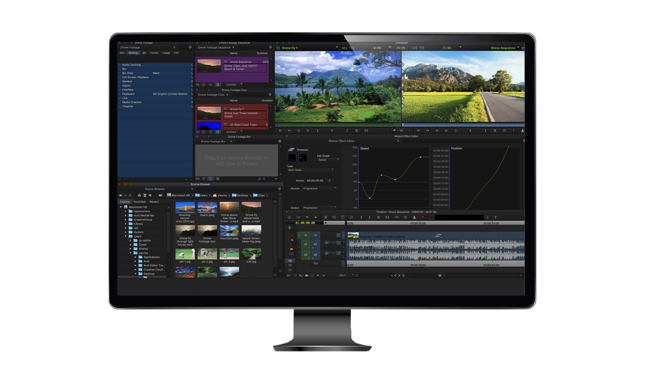The width and height of the screenshot is (650, 366).
Task: Collapse the Users folder in tree
Action: pyautogui.click(x=125, y=236)
